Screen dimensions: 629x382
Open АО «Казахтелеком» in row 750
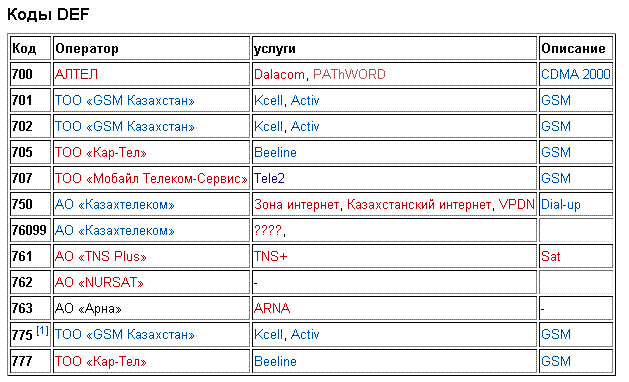pyautogui.click(x=115, y=205)
